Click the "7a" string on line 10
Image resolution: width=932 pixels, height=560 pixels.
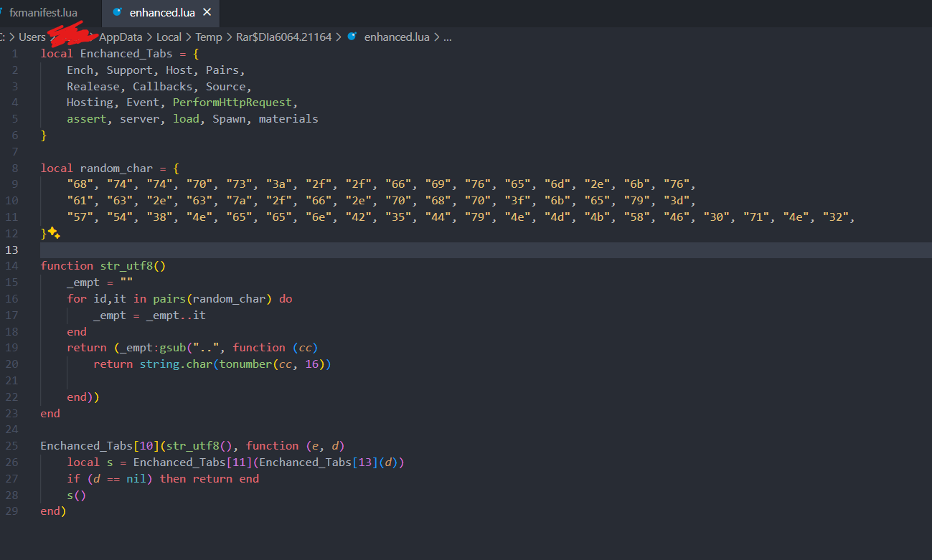click(239, 201)
